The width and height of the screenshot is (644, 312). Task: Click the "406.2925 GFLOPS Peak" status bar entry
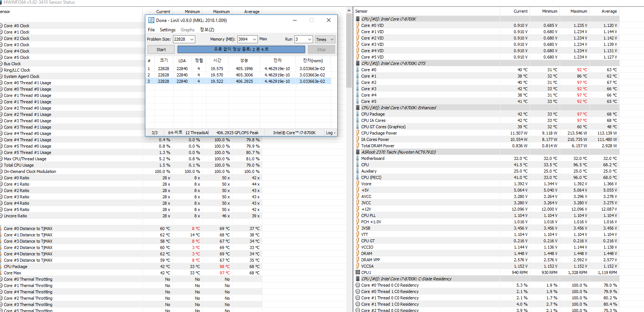237,133
